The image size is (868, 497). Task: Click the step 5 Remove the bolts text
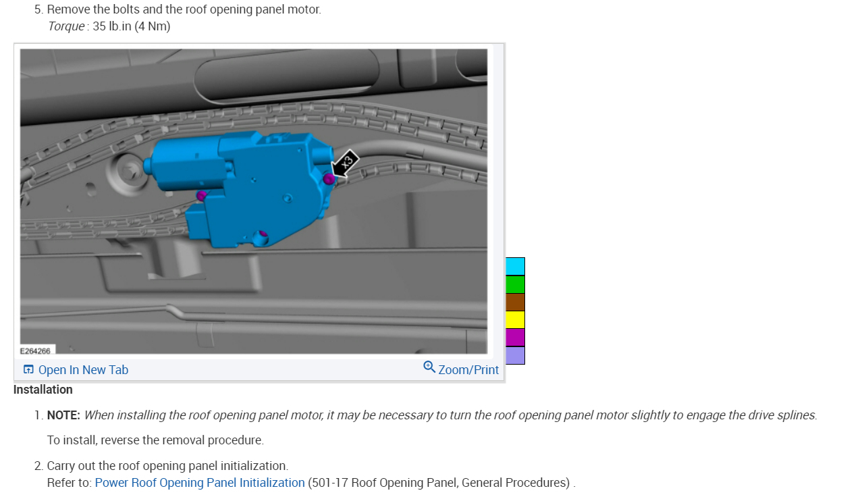pyautogui.click(x=184, y=9)
